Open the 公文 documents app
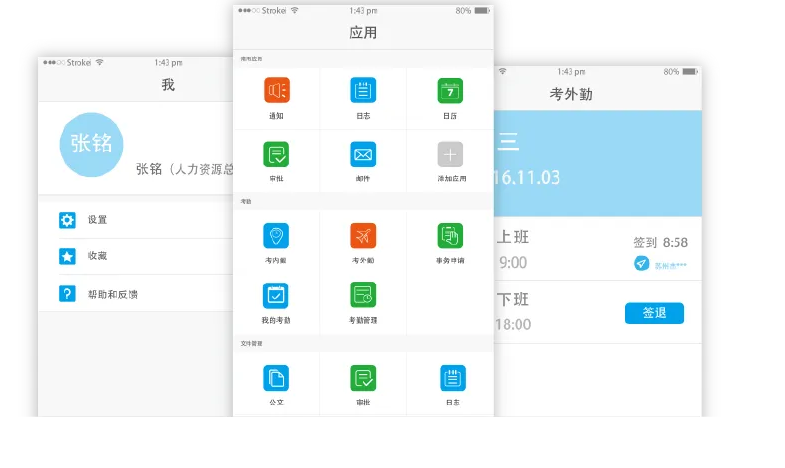Image resolution: width=785 pixels, height=468 pixels. point(276,378)
